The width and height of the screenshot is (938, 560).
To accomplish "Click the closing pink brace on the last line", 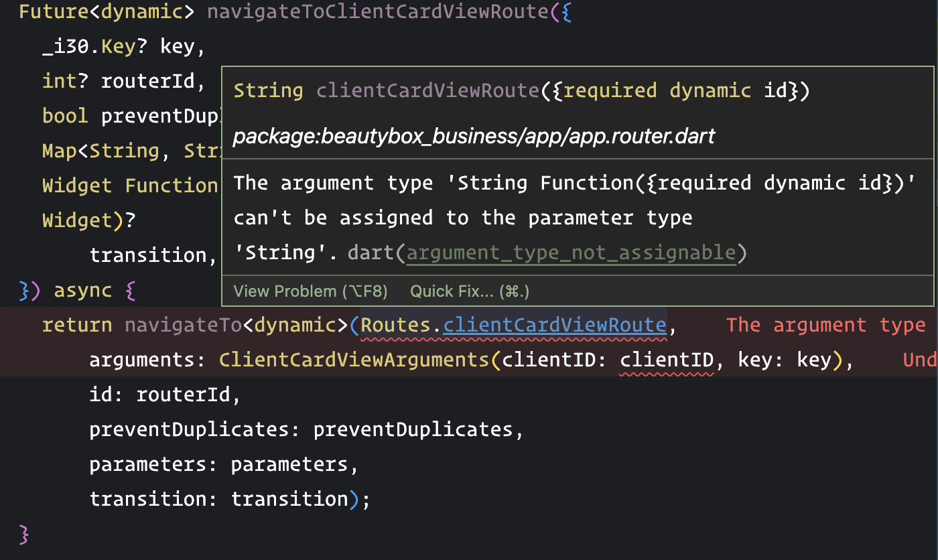I will click(24, 535).
